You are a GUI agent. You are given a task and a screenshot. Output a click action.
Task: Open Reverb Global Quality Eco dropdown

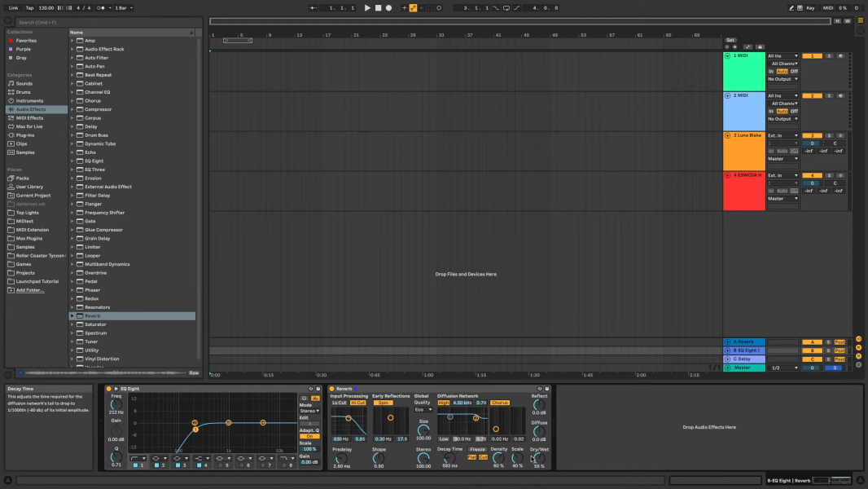(x=423, y=410)
